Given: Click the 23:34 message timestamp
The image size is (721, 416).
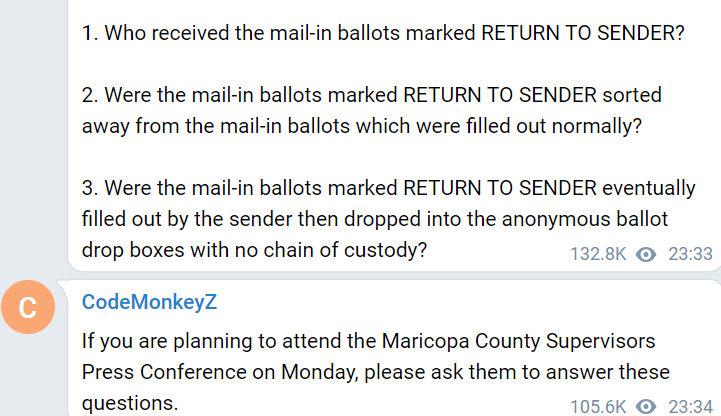Looking at the screenshot, I should click(x=690, y=407).
